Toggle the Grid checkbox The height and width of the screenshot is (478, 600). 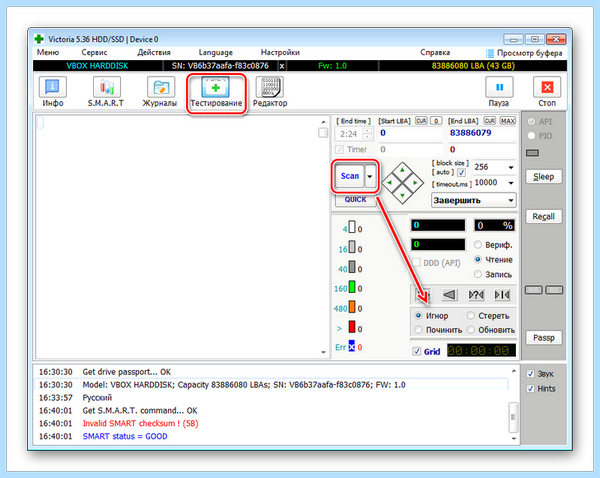(417, 351)
